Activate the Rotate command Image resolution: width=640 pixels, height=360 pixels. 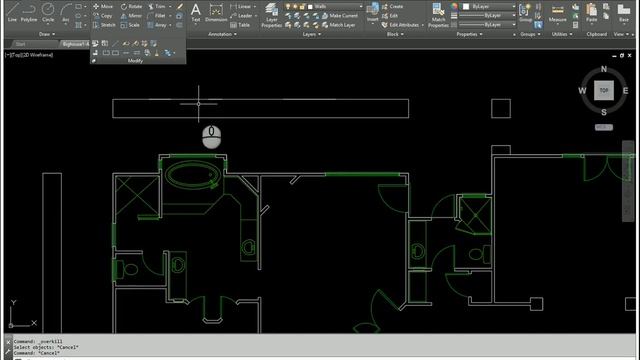point(131,7)
